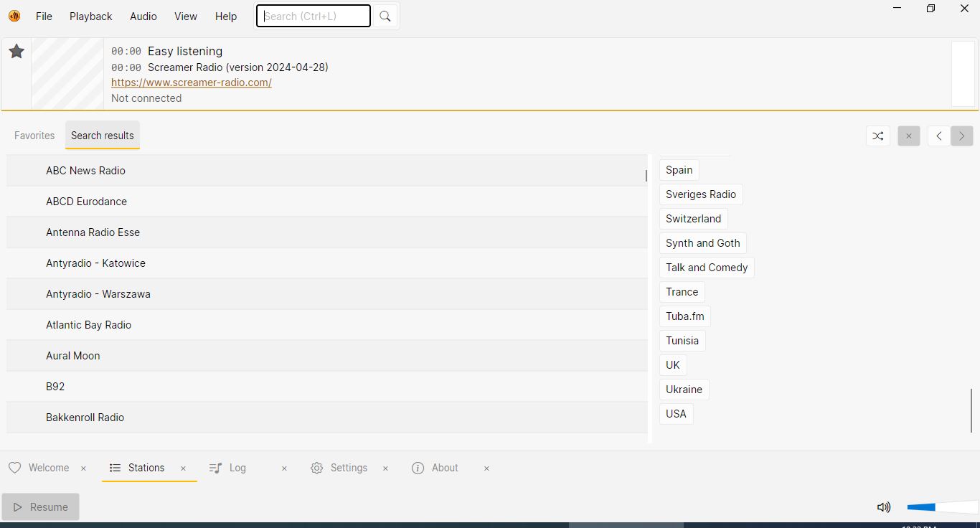The height and width of the screenshot is (528, 980).
Task: Pick the B92 station
Action: pos(327,387)
